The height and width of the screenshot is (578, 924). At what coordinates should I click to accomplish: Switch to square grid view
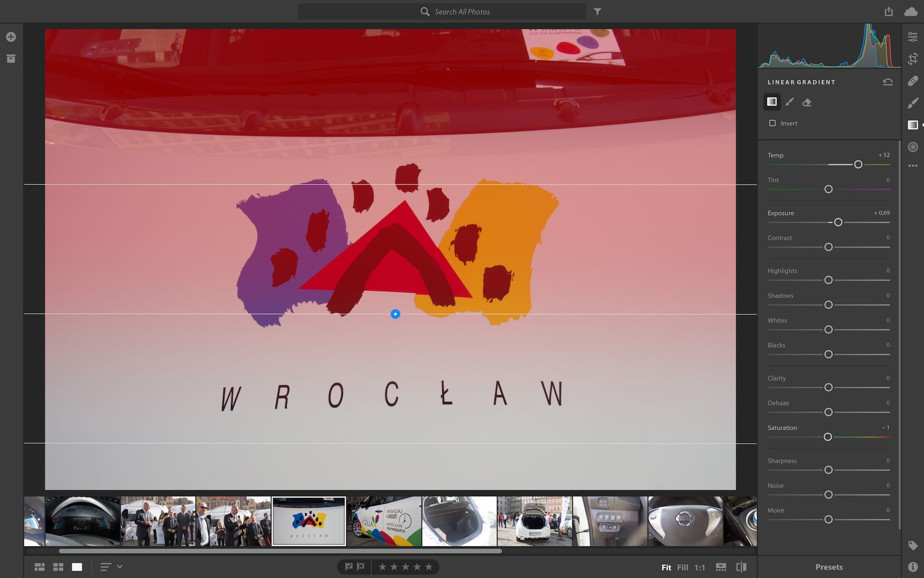point(58,566)
